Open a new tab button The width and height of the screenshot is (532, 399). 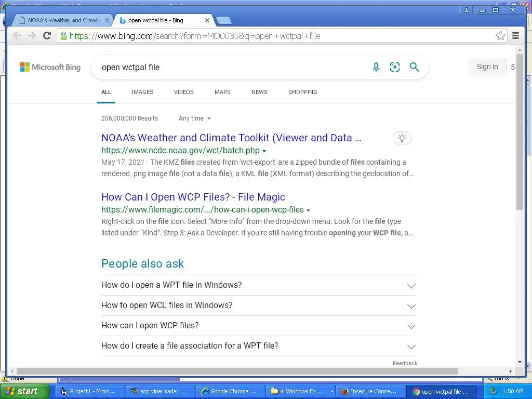224,21
